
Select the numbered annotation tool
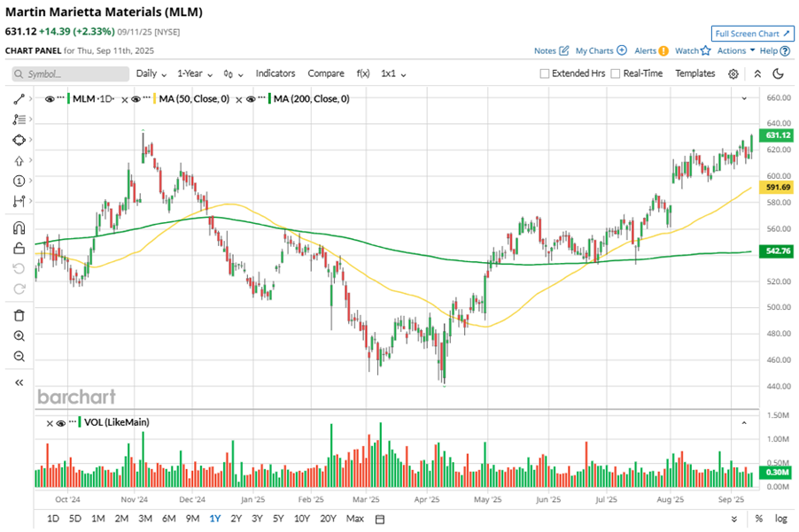(19, 181)
